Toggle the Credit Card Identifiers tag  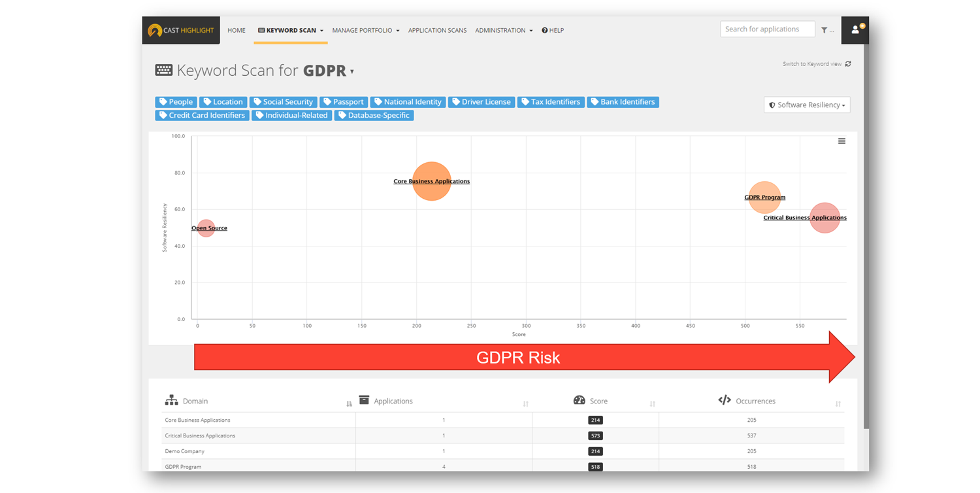pyautogui.click(x=202, y=115)
